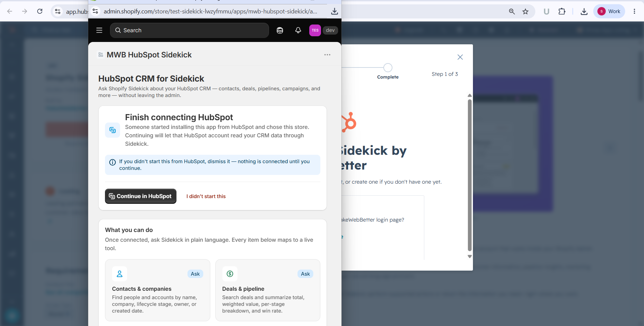
Task: Click the Deals & pipeline card title
Action: (243, 289)
